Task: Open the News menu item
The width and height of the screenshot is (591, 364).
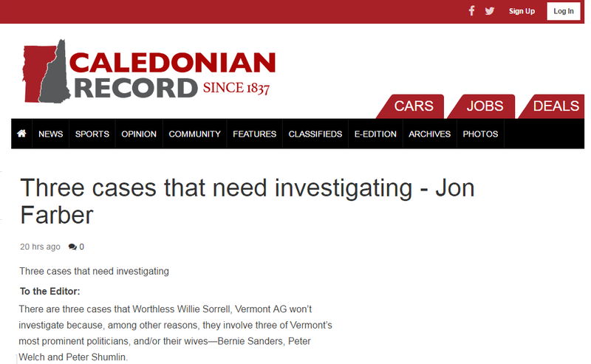Action: (x=50, y=134)
